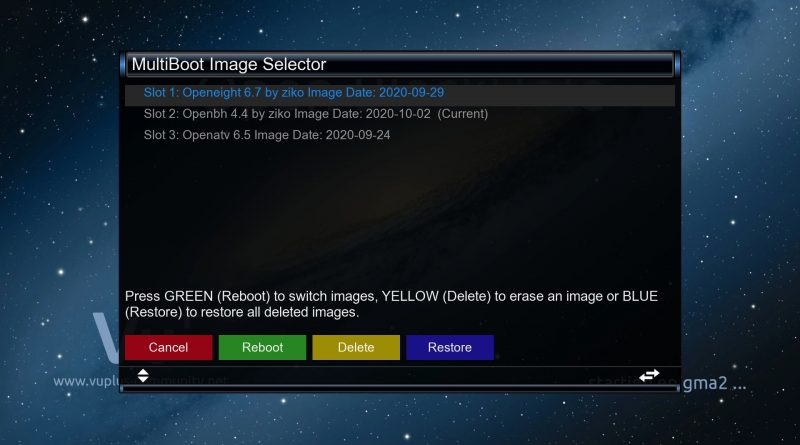
Task: Click the downward triangle of vertical arrows
Action: (143, 379)
